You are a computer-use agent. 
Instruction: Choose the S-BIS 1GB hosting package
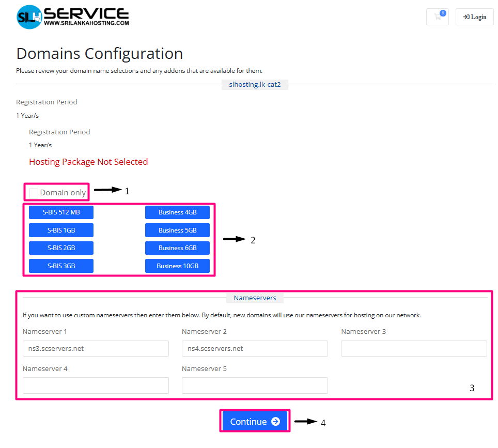click(61, 230)
